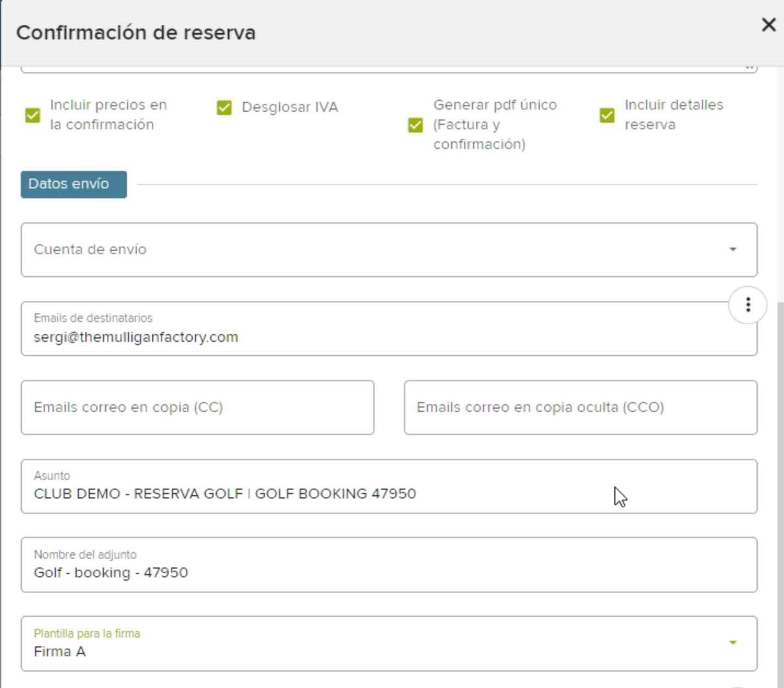The height and width of the screenshot is (688, 784).
Task: Click the Datos envío section badge
Action: click(x=73, y=184)
